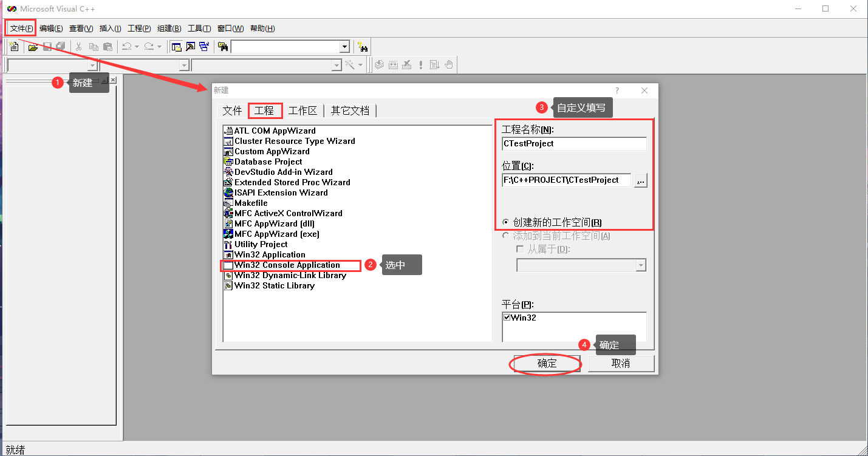Select Win32 Console Application in the list
This screenshot has width=868, height=456.
(287, 265)
